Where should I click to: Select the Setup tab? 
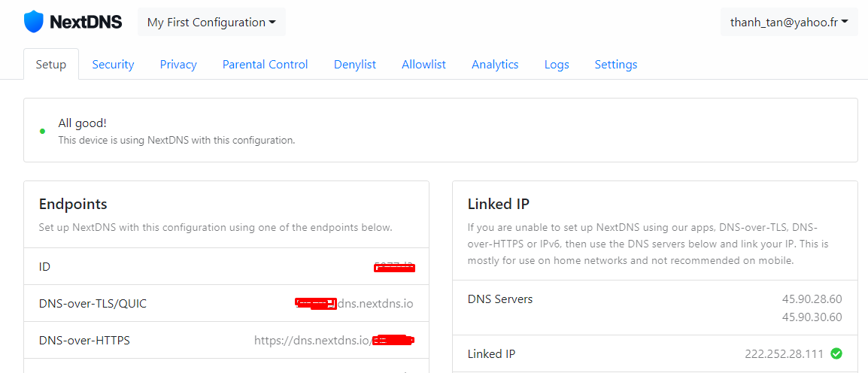(x=51, y=64)
